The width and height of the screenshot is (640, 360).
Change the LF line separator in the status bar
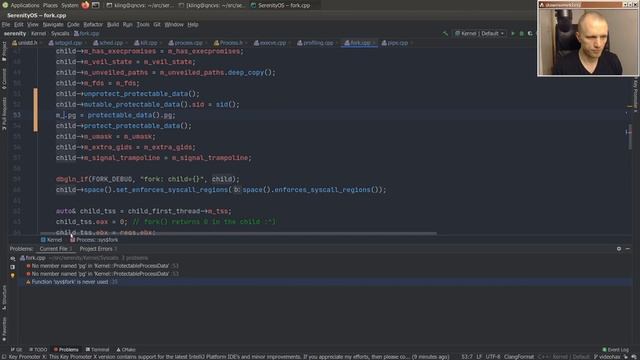pos(479,357)
